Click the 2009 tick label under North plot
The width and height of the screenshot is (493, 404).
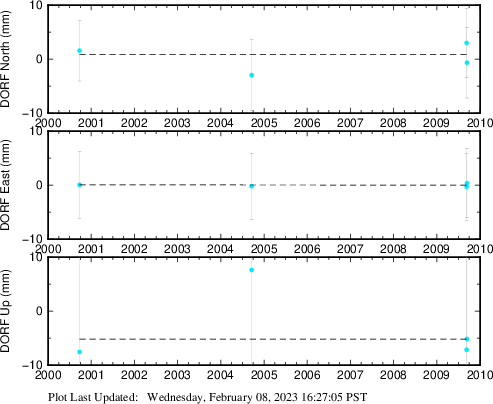pyautogui.click(x=436, y=123)
